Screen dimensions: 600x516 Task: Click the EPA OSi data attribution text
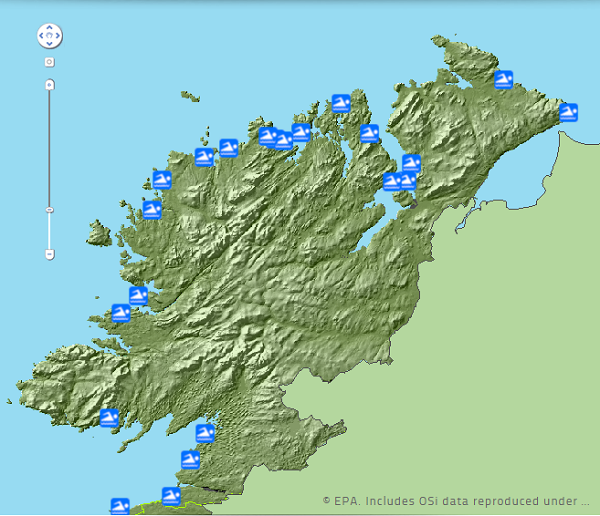tap(456, 501)
